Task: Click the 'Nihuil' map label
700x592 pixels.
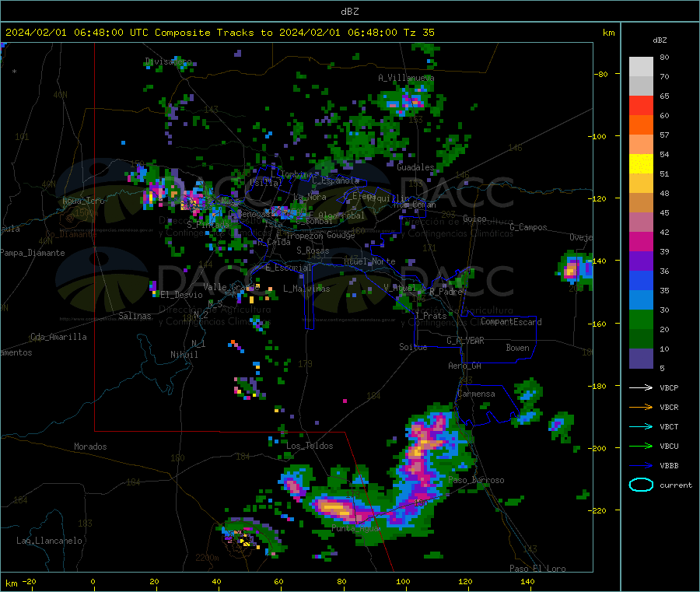Action: click(184, 355)
